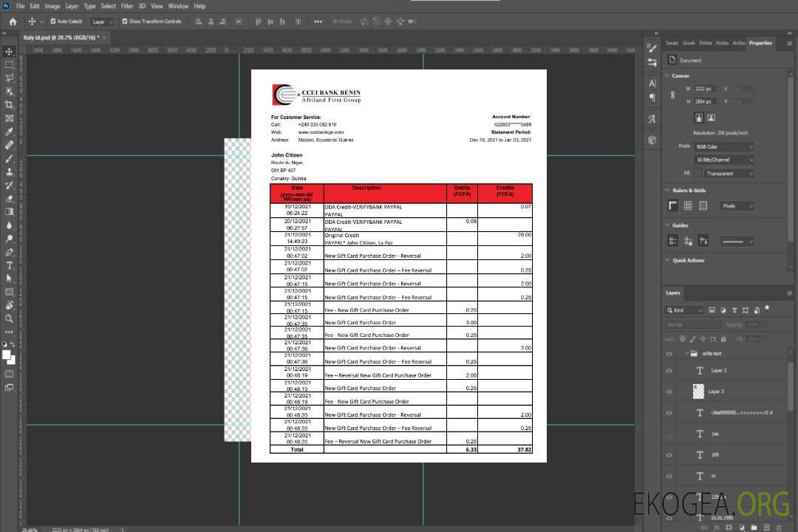Lock all layer attributes padlock icon
This screenshot has height=532, width=798.
[x=723, y=339]
